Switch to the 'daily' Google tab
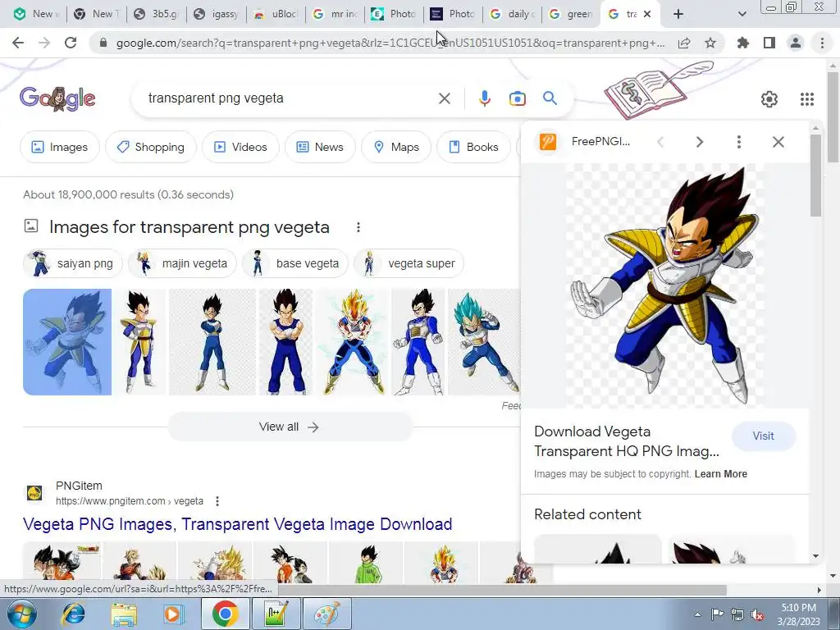The image size is (840, 630). point(512,14)
